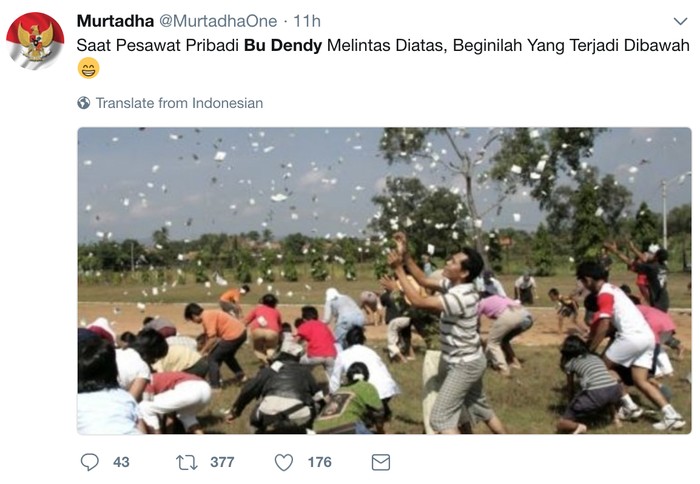Screen dimensions: 700x484
Task: Click the display name "Murtadha"
Action: [x=115, y=21]
